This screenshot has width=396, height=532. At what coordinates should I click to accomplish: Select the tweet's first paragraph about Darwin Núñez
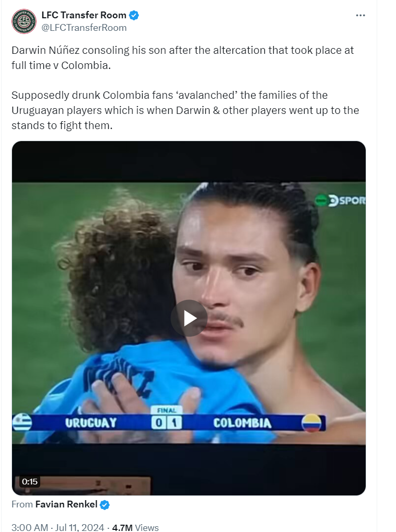point(182,57)
